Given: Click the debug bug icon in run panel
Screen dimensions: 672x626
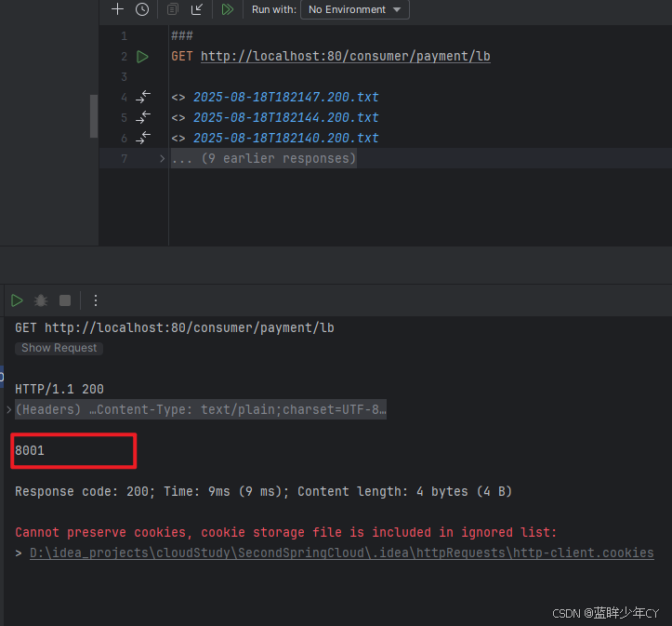Looking at the screenshot, I should (x=41, y=300).
